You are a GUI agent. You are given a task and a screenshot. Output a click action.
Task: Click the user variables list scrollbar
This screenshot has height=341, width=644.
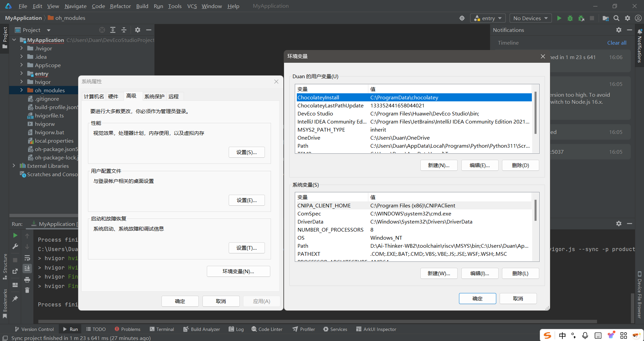click(x=535, y=112)
